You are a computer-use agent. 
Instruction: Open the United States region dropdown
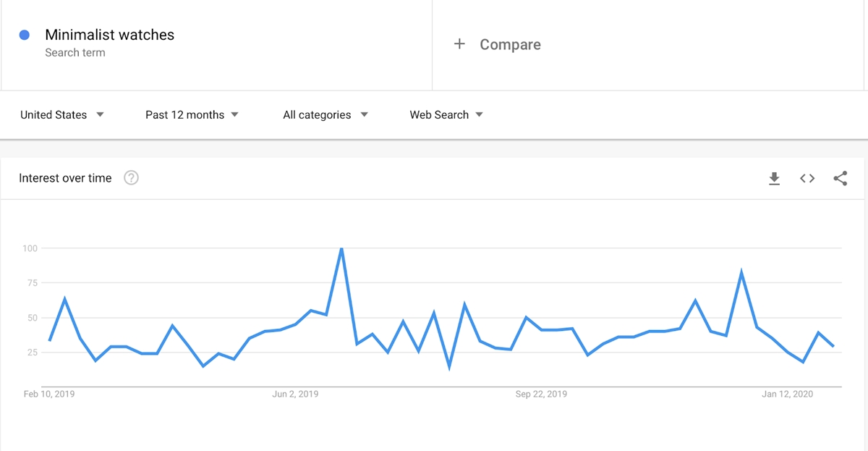point(62,115)
